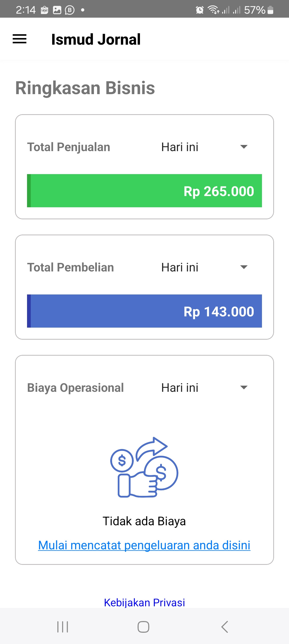Tap the Ismud Jornal app title

[x=96, y=40]
